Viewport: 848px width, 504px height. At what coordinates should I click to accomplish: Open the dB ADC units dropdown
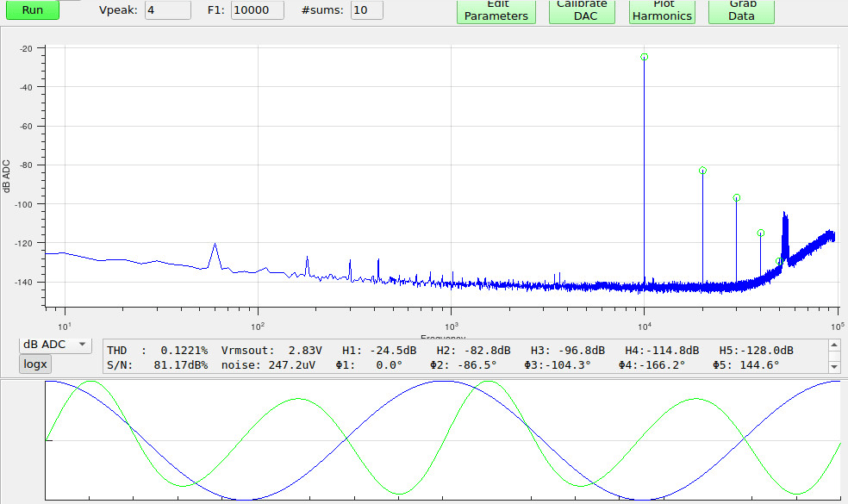click(55, 345)
